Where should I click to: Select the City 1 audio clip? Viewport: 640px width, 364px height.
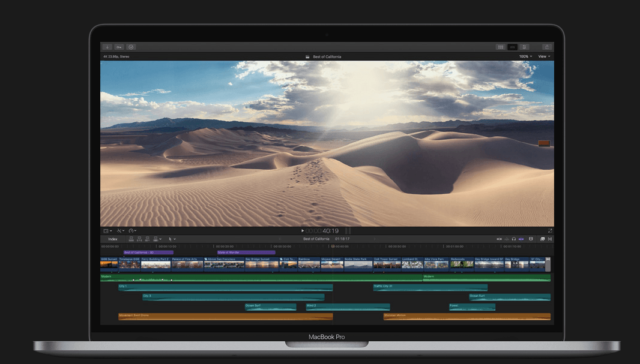pyautogui.click(x=225, y=287)
